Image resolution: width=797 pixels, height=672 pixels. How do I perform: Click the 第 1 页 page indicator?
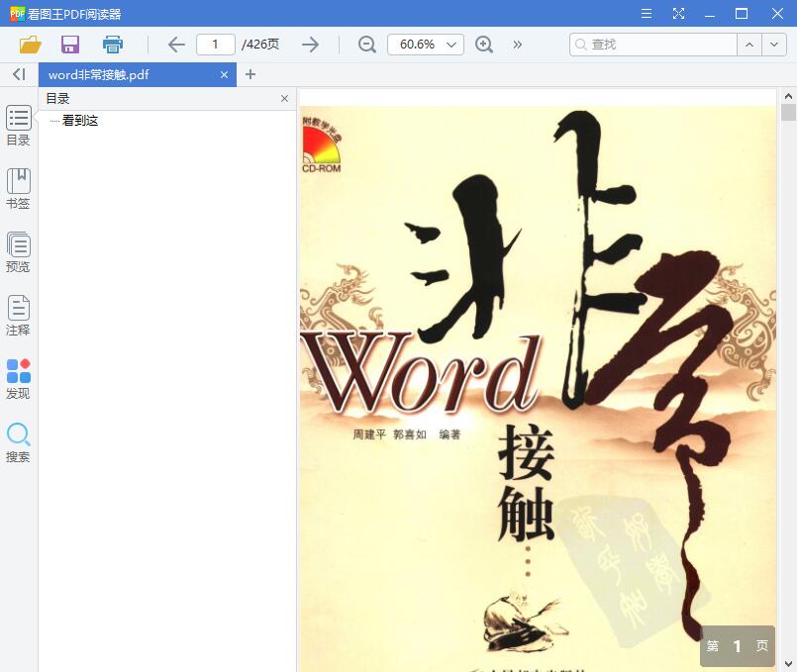click(x=738, y=646)
